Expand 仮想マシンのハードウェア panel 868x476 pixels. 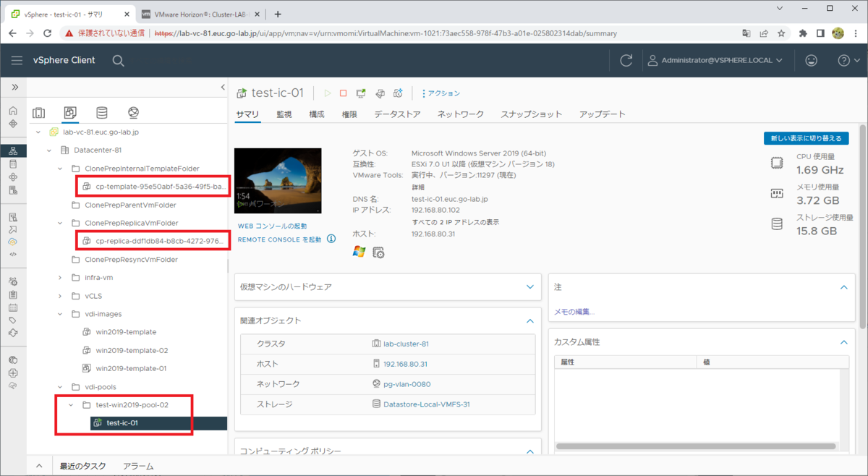530,286
